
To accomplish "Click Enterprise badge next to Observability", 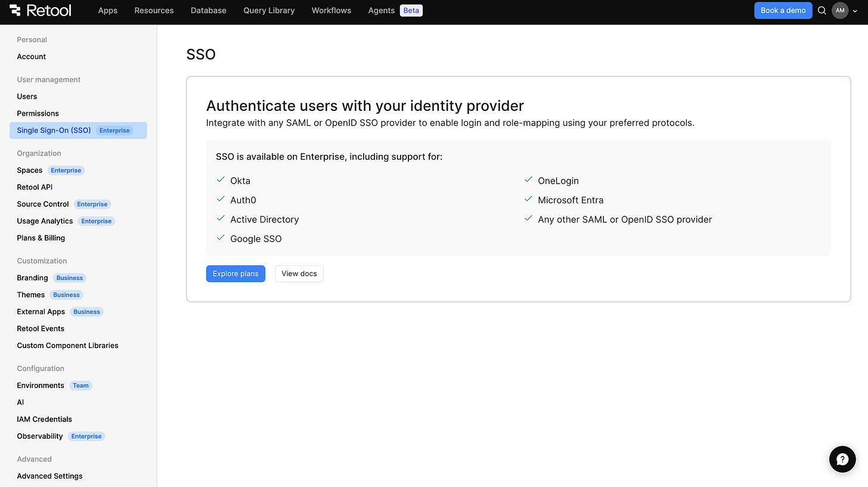I will [86, 436].
